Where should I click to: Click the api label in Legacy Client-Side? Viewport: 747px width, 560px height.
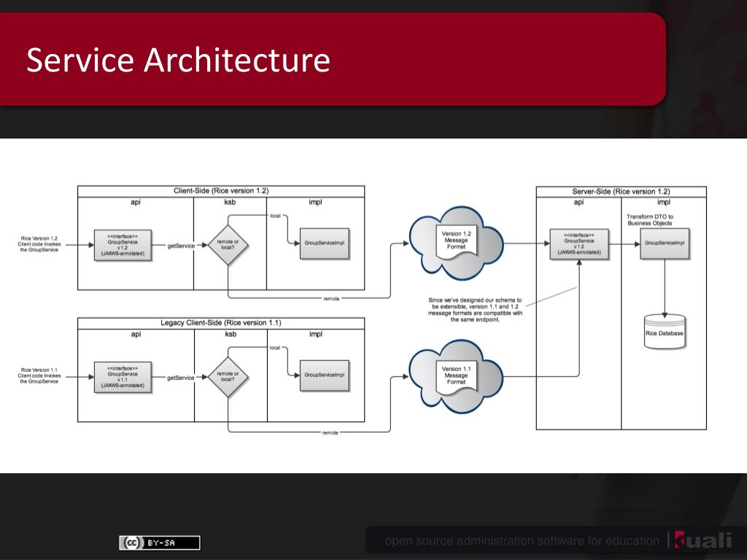coord(136,334)
